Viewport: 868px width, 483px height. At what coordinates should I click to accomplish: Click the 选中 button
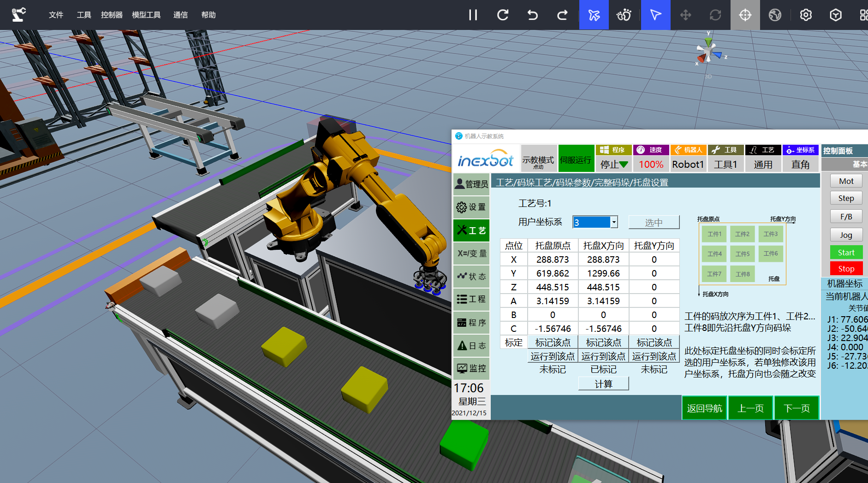point(654,222)
